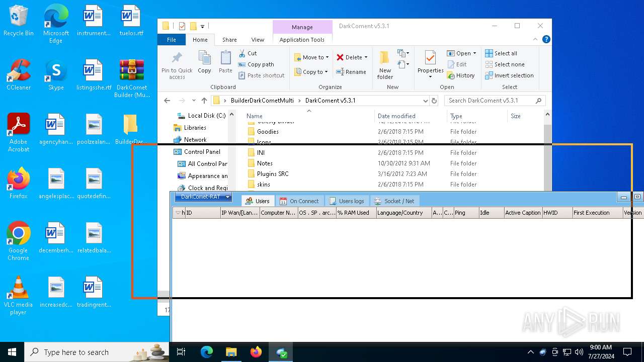Click BuilderDarkCometMulti in address breadcrumb
The width and height of the screenshot is (644, 362).
click(x=262, y=101)
